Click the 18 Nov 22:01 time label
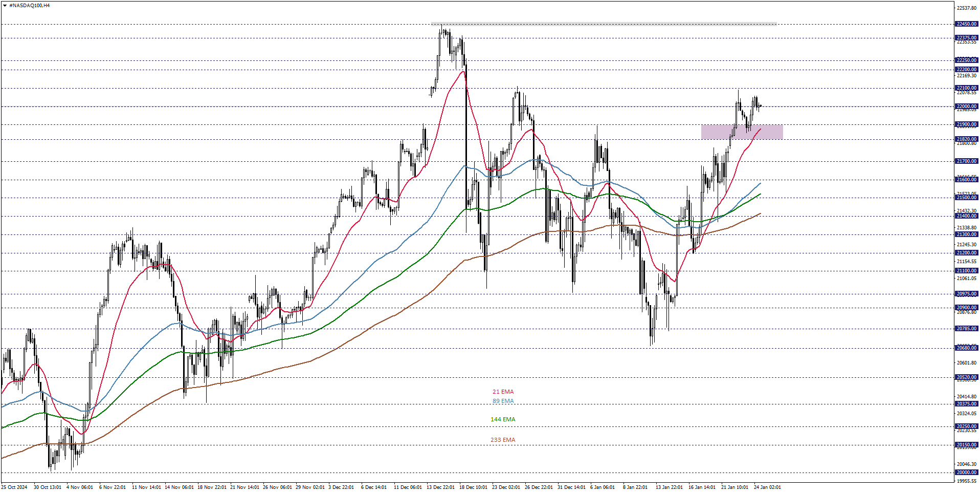The height and width of the screenshot is (493, 980). (x=212, y=487)
